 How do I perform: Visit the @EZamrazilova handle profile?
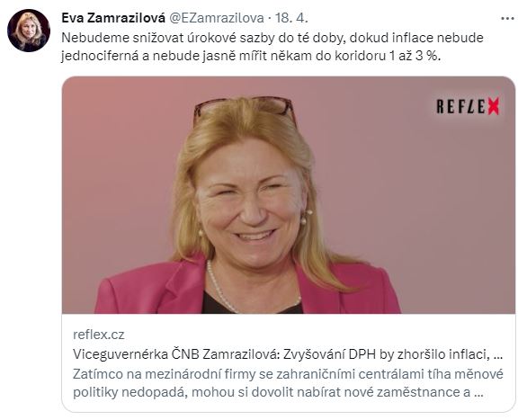pos(216,18)
